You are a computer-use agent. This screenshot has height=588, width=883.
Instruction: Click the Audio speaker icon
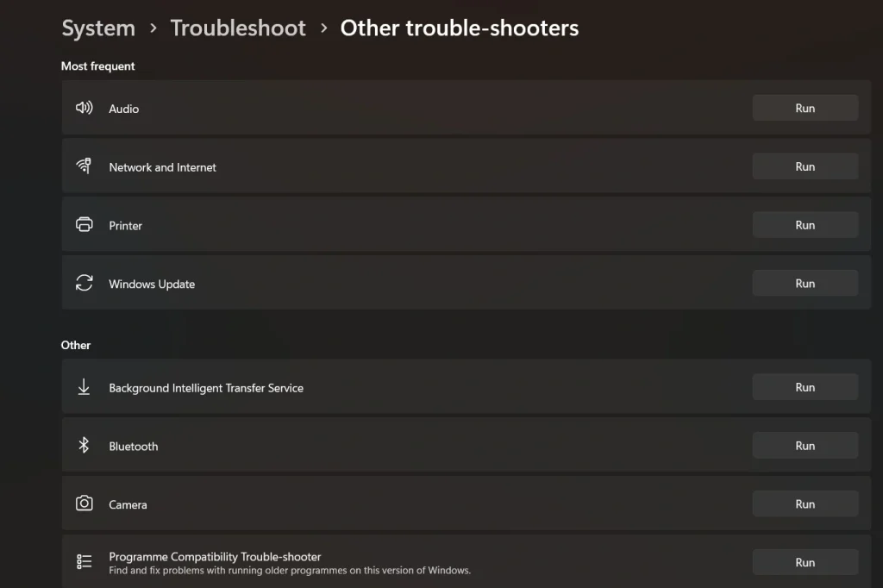84,108
